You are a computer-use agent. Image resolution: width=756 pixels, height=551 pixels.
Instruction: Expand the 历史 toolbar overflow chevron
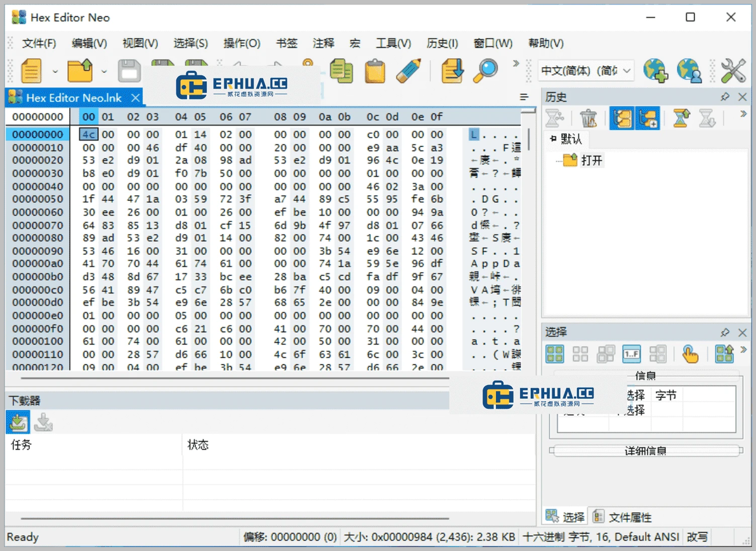pos(743,113)
